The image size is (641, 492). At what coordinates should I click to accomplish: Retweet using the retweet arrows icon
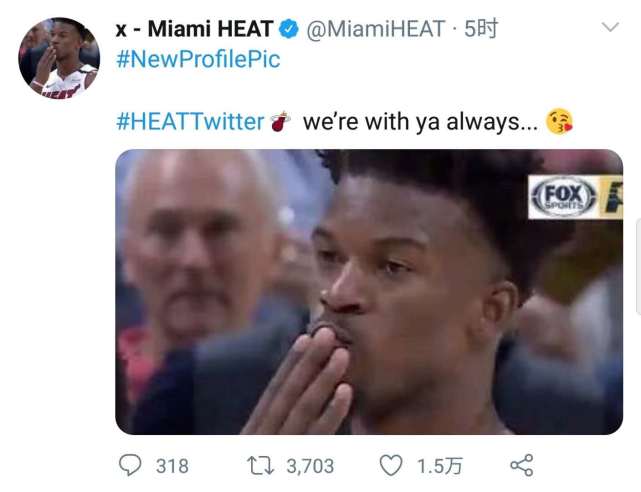(x=260, y=466)
